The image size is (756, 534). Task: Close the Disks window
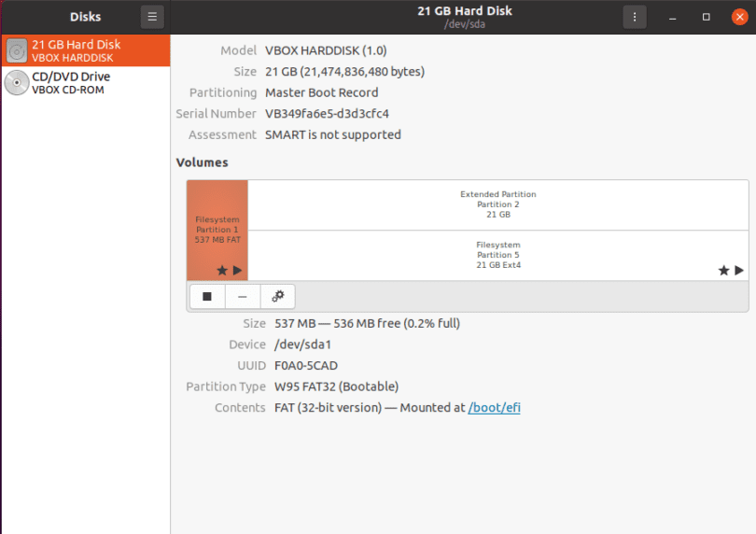(739, 18)
